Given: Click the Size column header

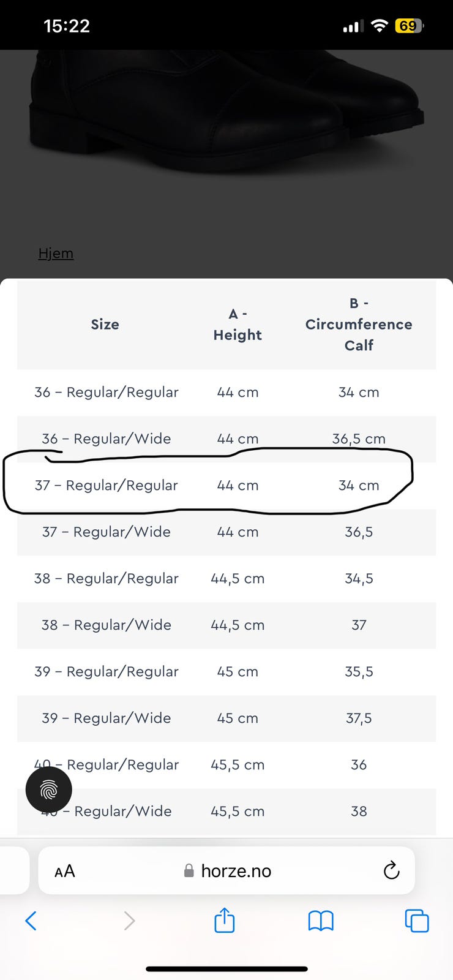Looking at the screenshot, I should point(105,324).
